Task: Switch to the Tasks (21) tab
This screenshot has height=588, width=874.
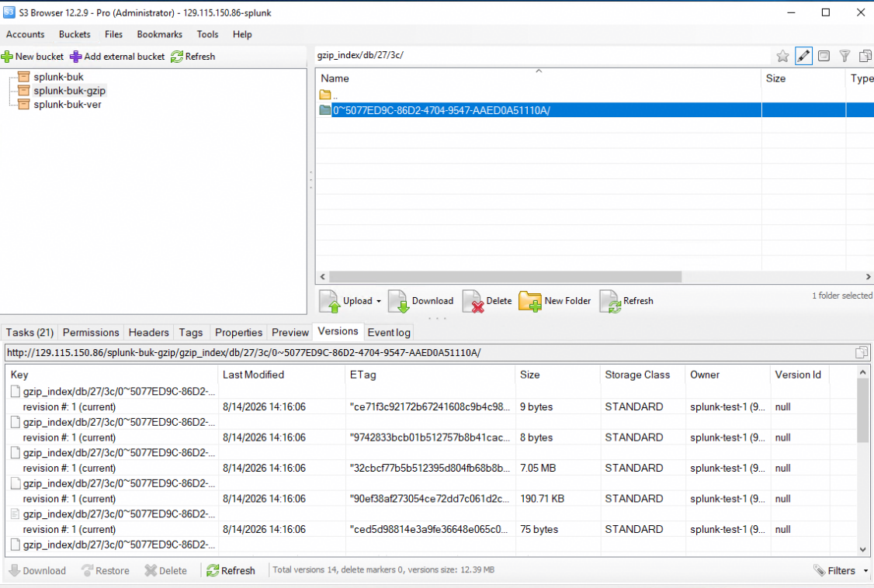Action: (29, 333)
